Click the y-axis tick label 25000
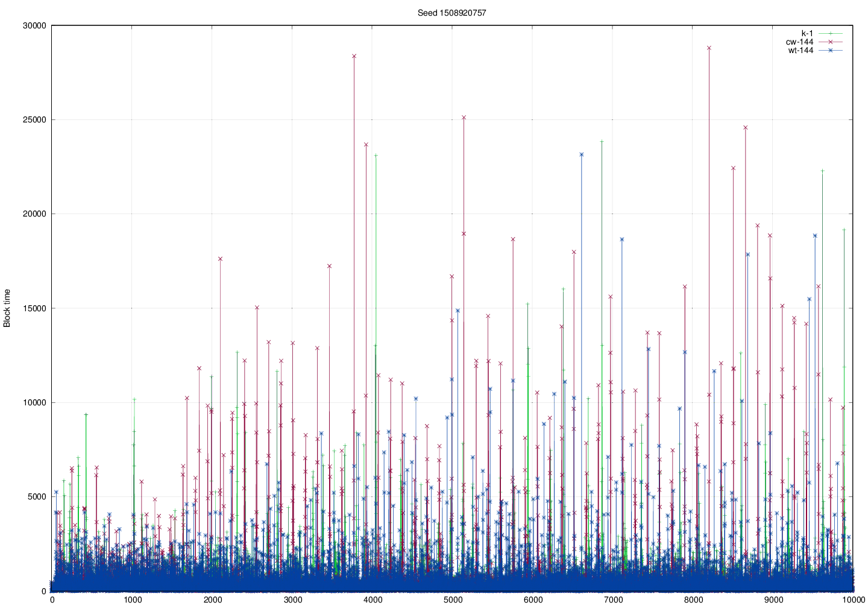 coord(34,119)
